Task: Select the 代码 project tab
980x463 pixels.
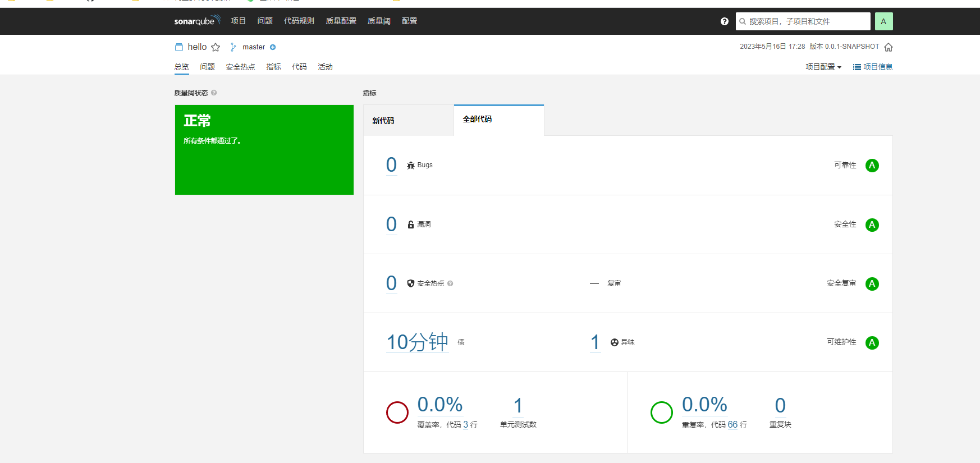Action: [x=300, y=67]
